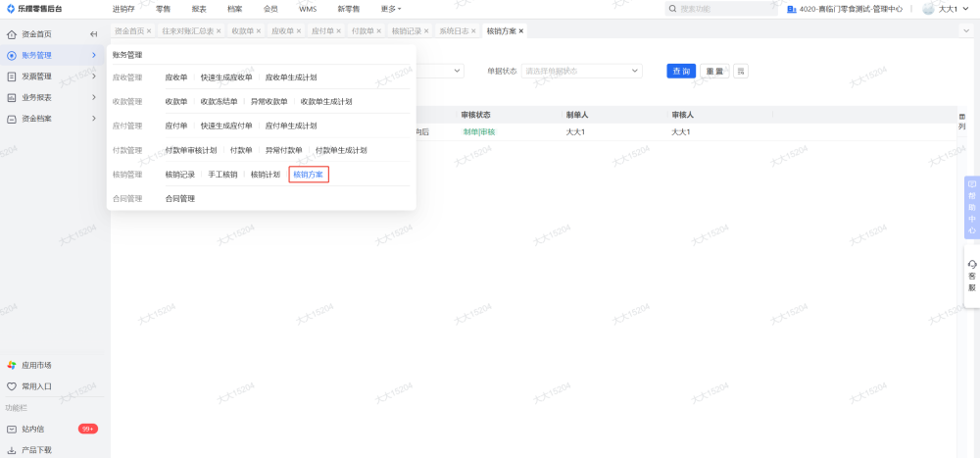Expand the 业务报表 sidebar chevron

click(94, 97)
